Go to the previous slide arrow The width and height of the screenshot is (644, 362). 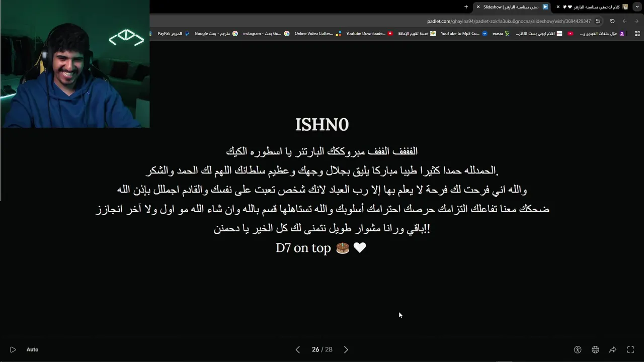[298, 349]
